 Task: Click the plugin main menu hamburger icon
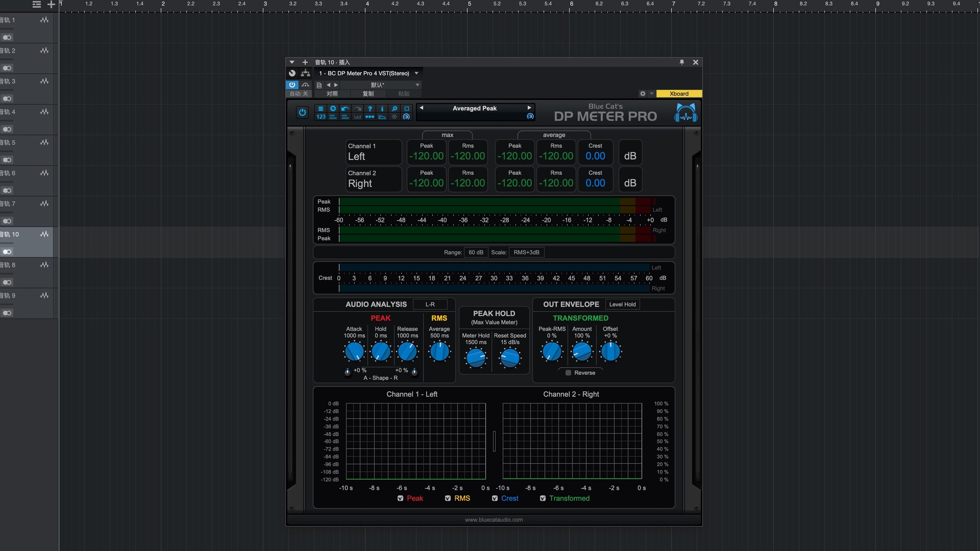[x=321, y=109]
